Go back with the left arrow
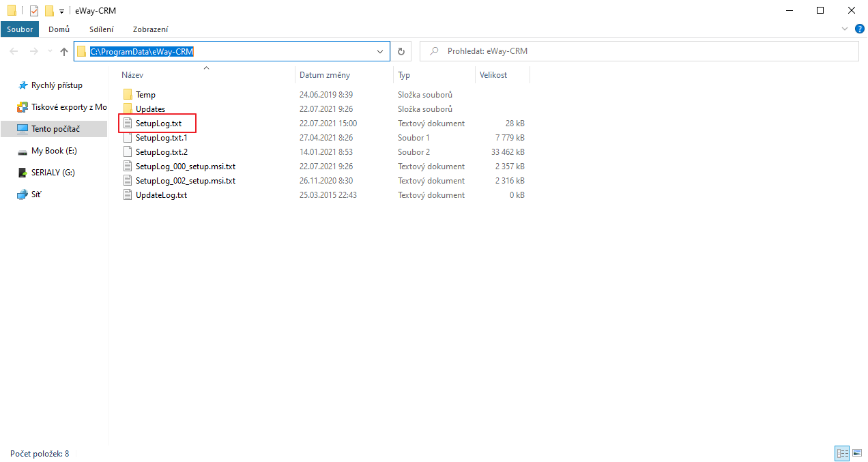Screen dimensions: 868x462 pyautogui.click(x=14, y=51)
